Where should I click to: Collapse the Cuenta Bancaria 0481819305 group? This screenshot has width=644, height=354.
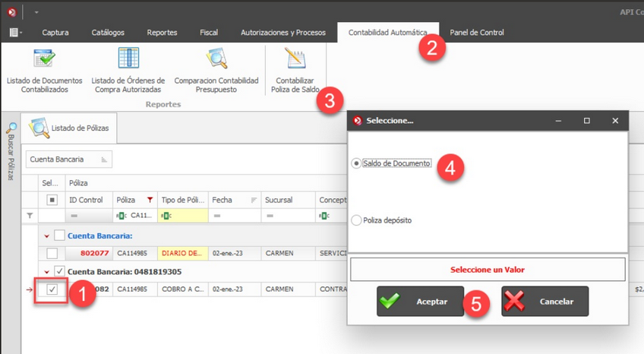click(46, 271)
